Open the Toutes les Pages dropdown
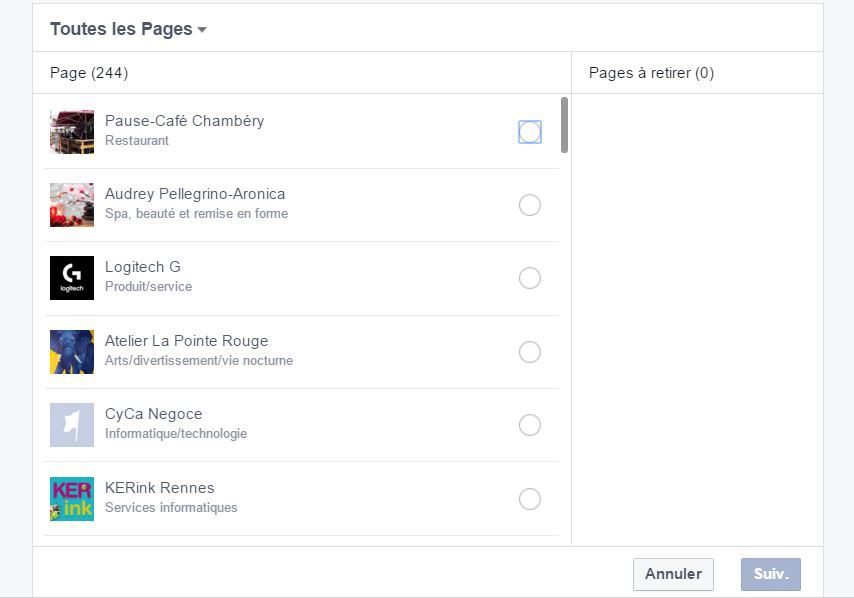Viewport: 854px width, 598px height. coord(127,29)
